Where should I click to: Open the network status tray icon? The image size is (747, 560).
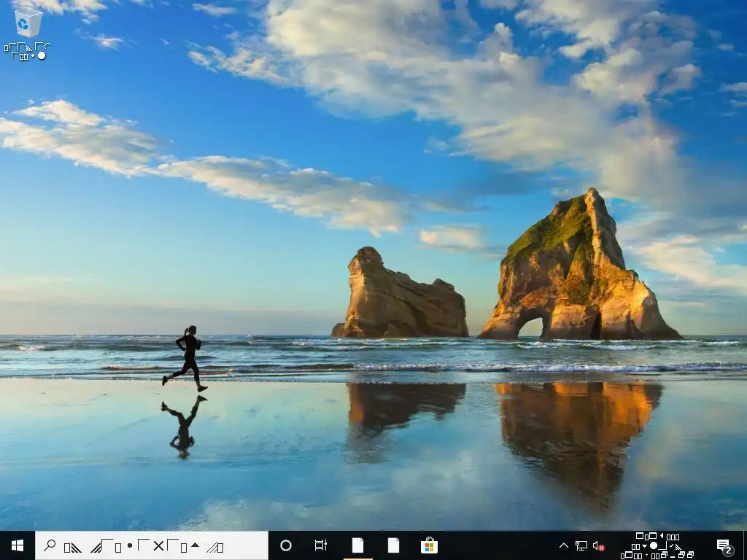coord(581,545)
